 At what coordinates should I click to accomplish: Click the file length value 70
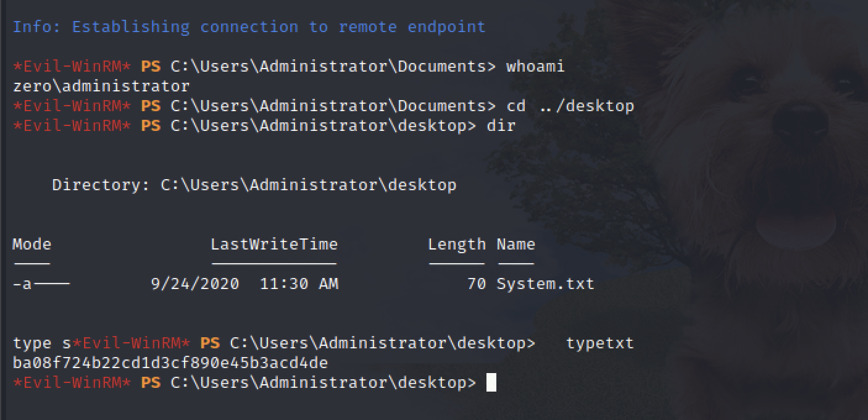pyautogui.click(x=476, y=284)
